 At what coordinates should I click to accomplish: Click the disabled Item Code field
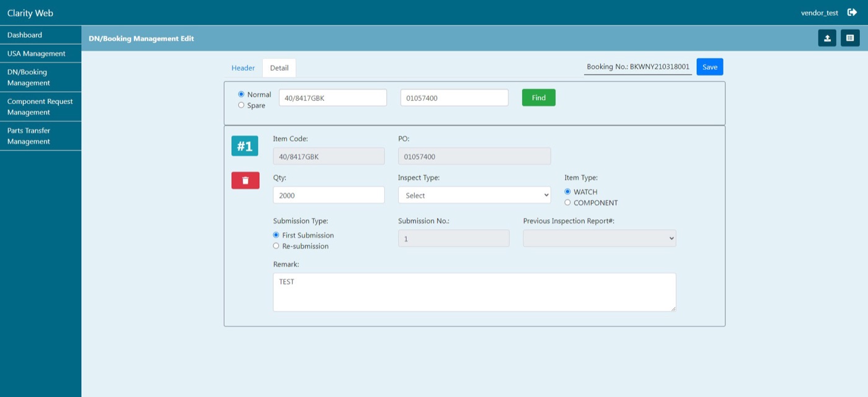(329, 156)
